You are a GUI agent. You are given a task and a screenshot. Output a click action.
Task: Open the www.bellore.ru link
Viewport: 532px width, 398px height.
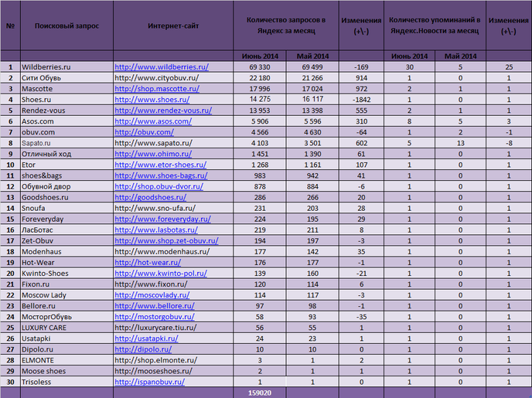click(155, 305)
